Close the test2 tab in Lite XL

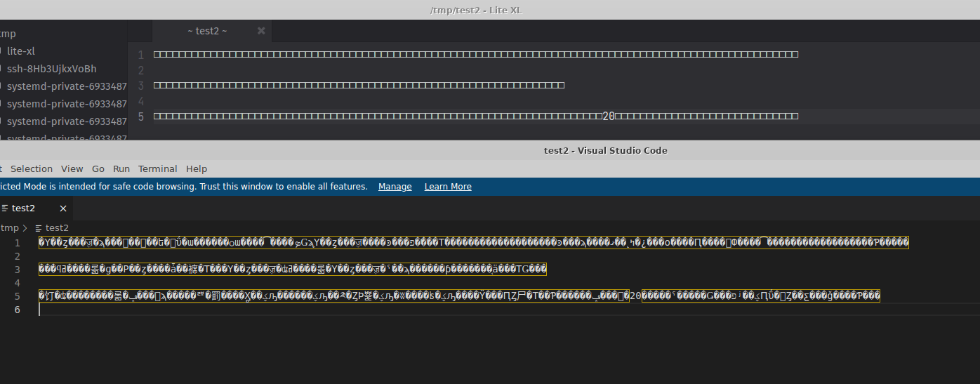261,31
